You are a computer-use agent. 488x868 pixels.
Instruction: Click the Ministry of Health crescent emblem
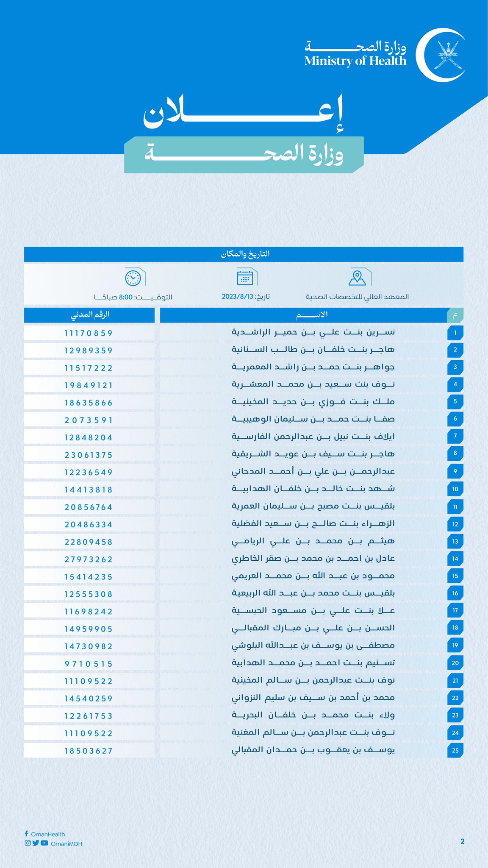coord(441,55)
